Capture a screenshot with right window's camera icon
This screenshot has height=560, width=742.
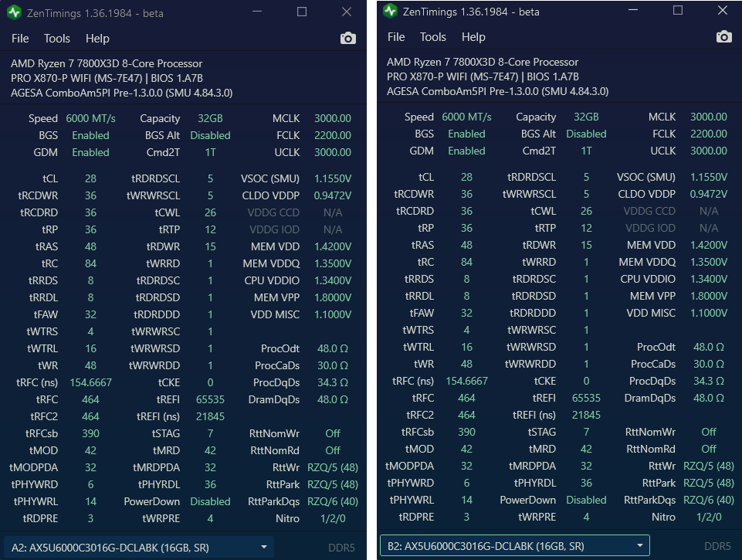point(723,36)
